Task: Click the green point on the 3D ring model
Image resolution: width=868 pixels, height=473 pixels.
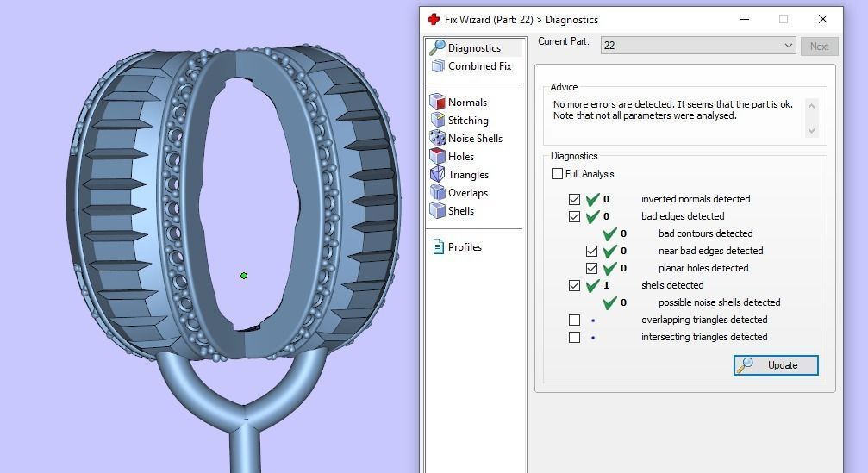Action: 244,276
